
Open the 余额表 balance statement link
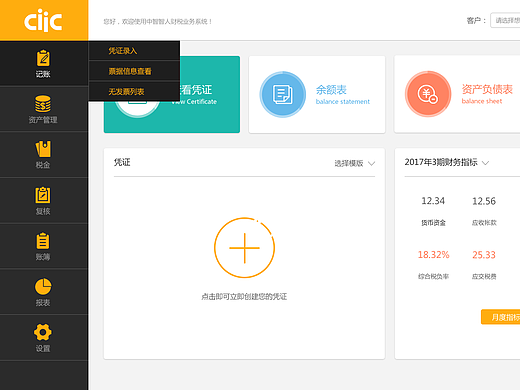click(343, 94)
